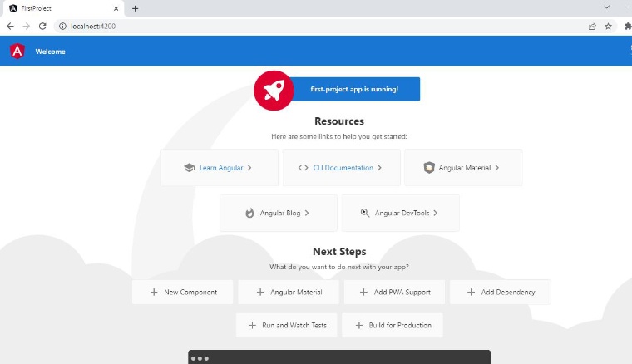Select the Angular Material next step button
Screen dimensions: 632x364
pos(289,292)
